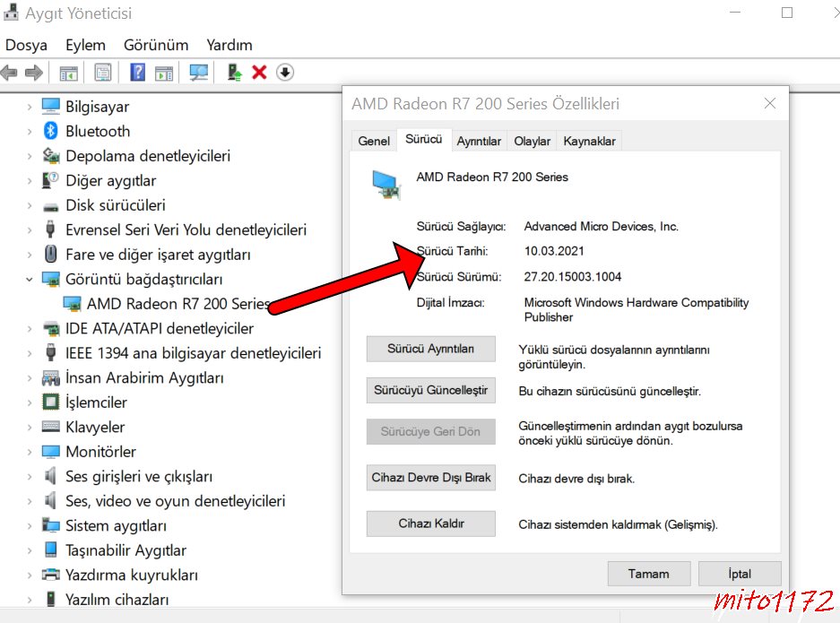The image size is (840, 623).
Task: Select the Klavyeler tree label
Action: click(x=95, y=427)
